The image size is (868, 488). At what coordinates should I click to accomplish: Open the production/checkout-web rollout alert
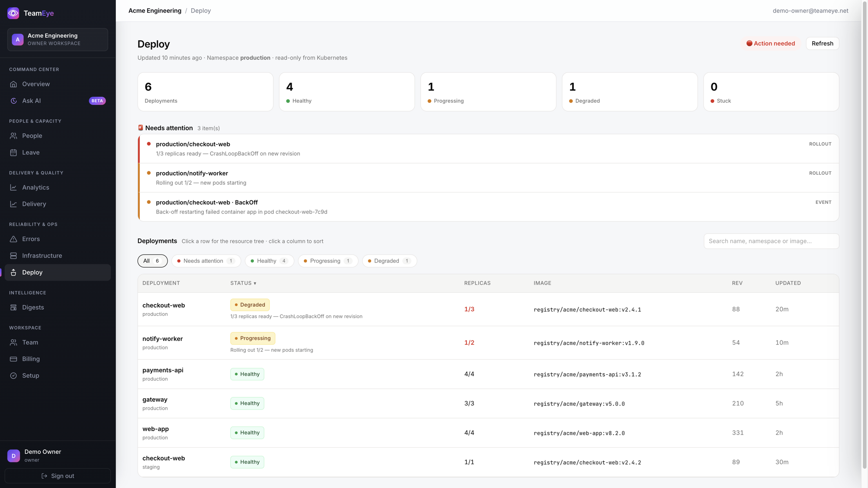(488, 149)
